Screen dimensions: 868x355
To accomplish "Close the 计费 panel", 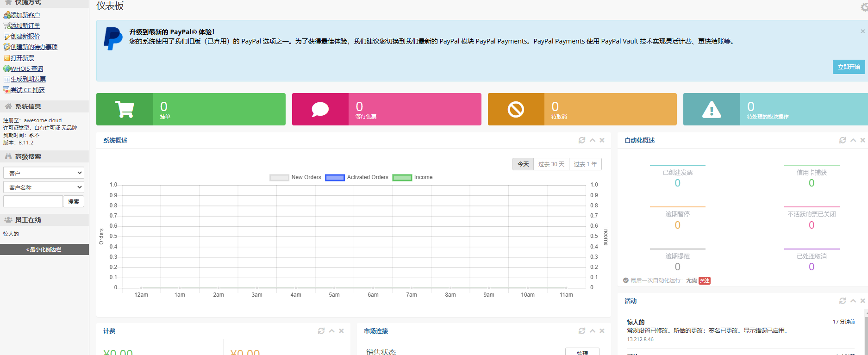I will [341, 331].
